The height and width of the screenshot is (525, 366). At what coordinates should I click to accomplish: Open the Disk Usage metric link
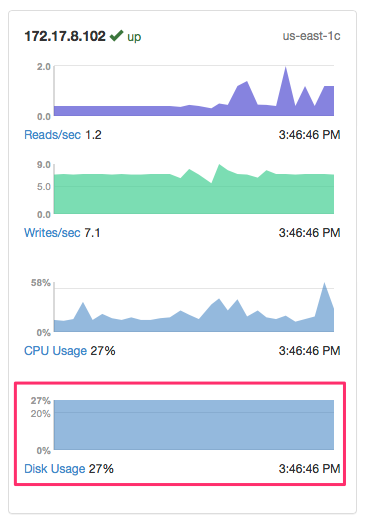(x=55, y=469)
